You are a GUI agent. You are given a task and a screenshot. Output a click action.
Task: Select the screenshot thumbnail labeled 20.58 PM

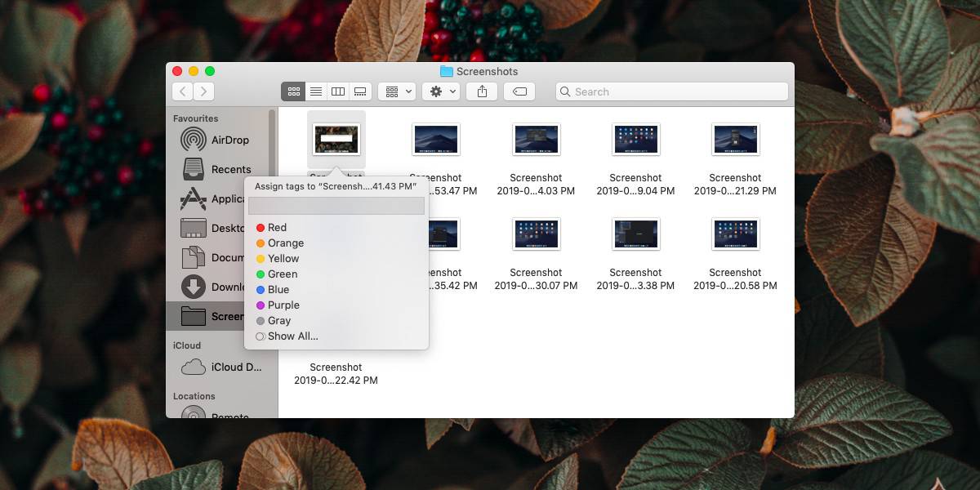point(735,234)
